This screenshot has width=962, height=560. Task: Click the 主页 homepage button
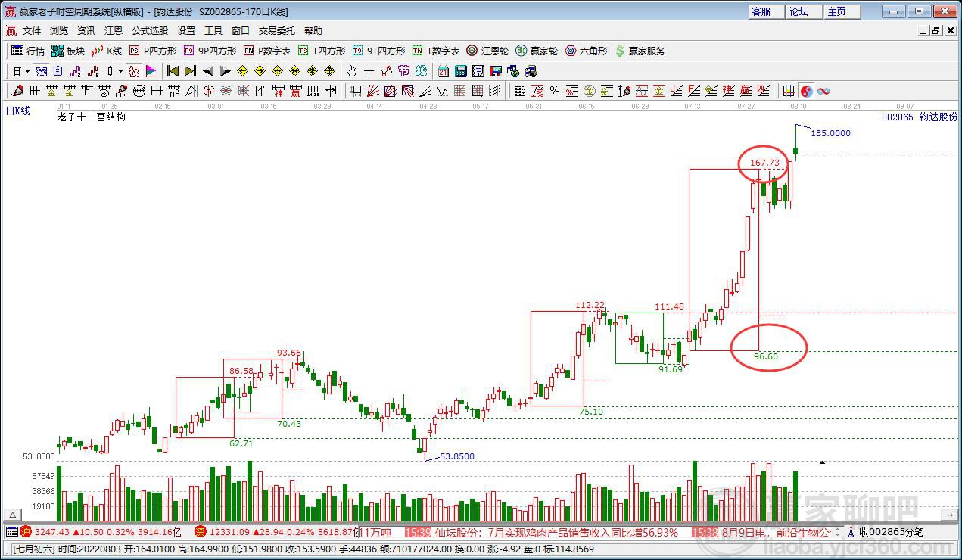[841, 11]
